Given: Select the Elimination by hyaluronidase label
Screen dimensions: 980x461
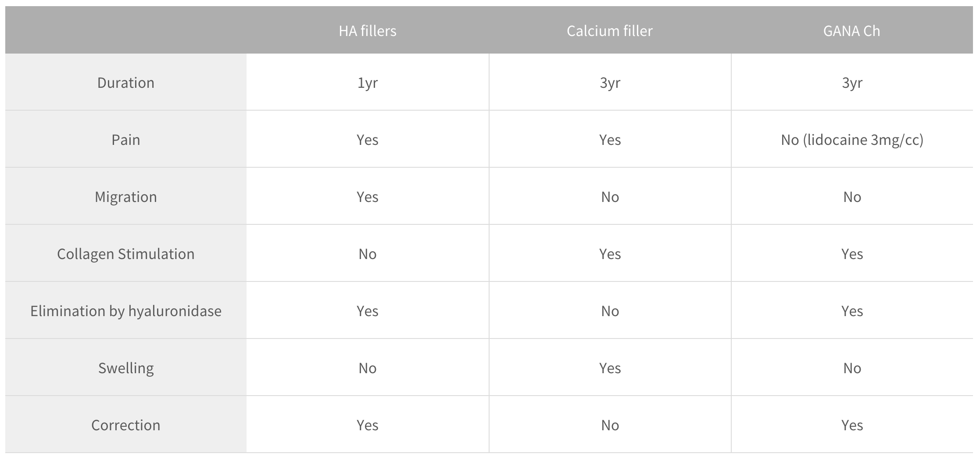Looking at the screenshot, I should click(126, 311).
